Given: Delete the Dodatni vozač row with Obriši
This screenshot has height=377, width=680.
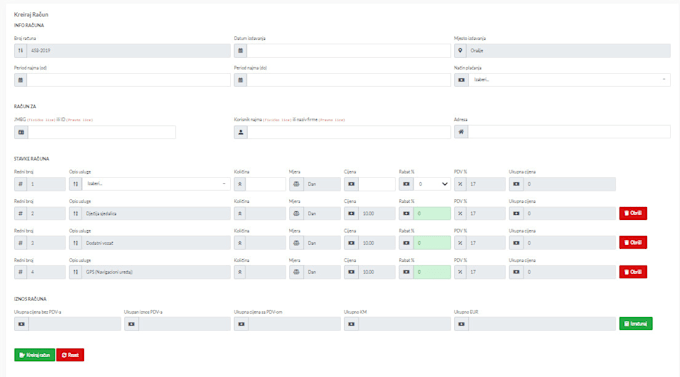Looking at the screenshot, I should click(x=633, y=243).
